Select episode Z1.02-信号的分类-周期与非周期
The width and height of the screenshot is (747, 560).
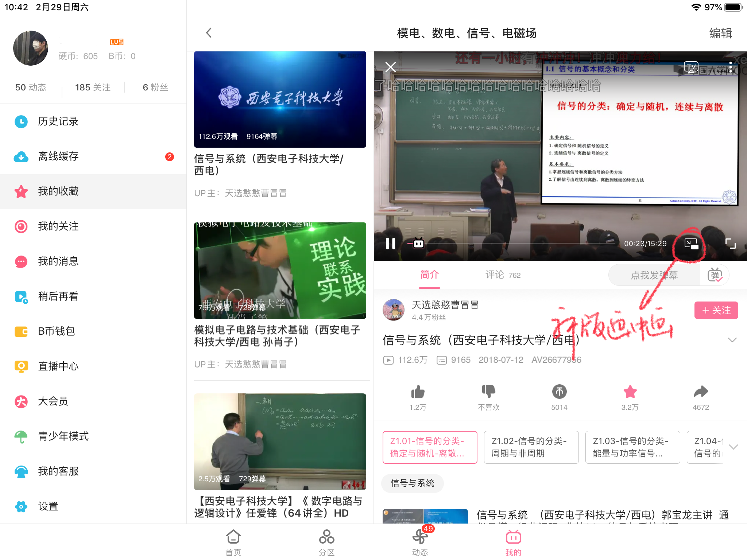531,447
